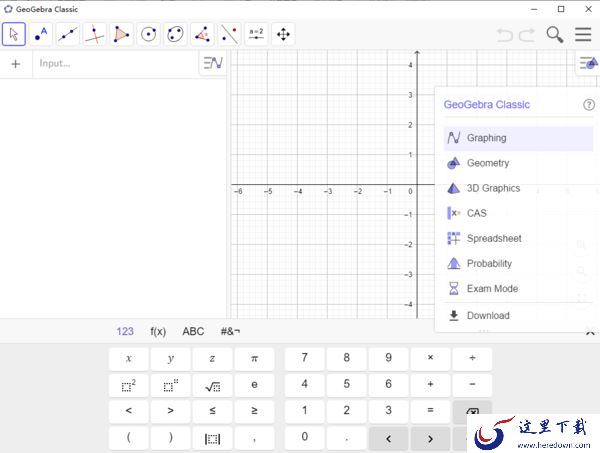
Task: Select the Slider tool
Action: pyautogui.click(x=256, y=34)
